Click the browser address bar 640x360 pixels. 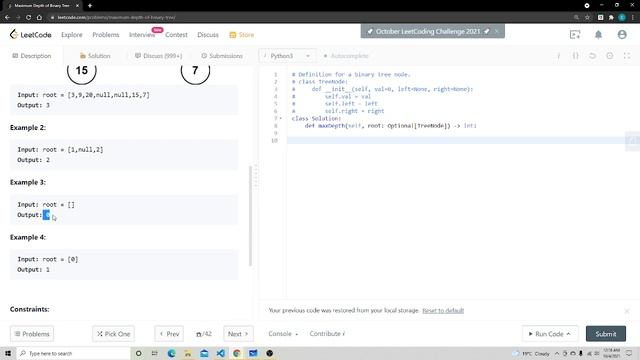[310, 17]
